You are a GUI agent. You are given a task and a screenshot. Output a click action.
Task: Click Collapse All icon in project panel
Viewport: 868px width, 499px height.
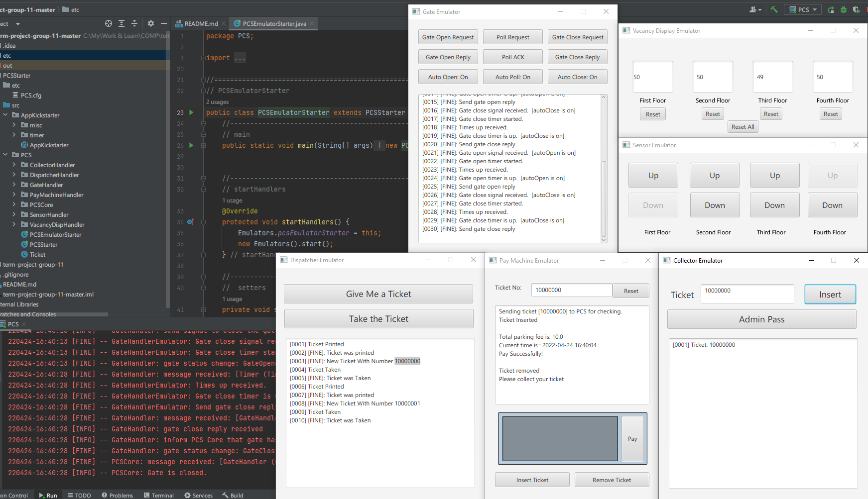coord(134,23)
